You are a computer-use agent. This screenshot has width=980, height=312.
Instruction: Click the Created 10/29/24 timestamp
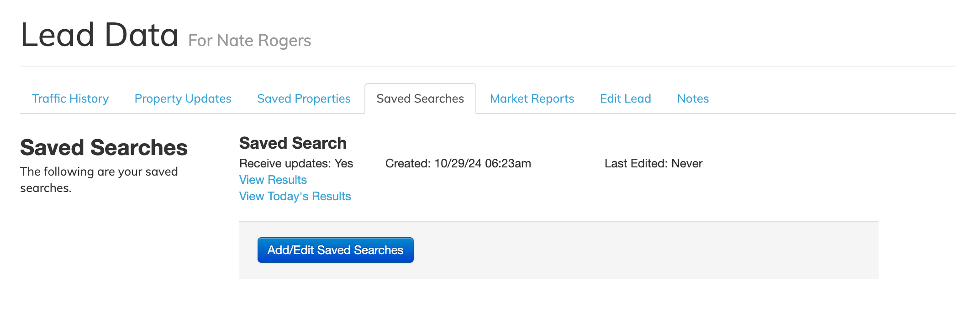click(458, 163)
